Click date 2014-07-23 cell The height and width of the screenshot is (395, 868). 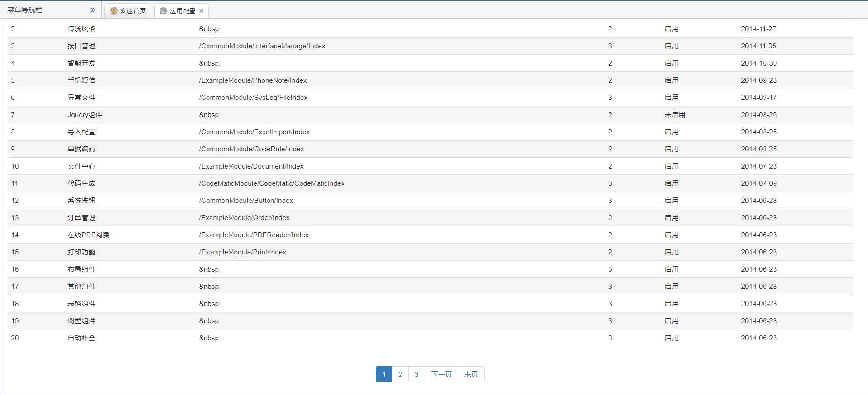759,166
